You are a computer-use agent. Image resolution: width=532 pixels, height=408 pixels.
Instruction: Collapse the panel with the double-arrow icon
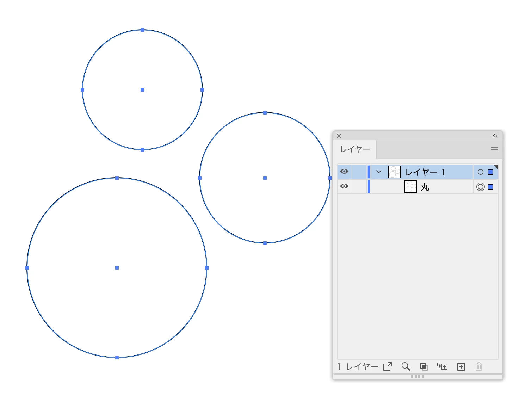[495, 136]
